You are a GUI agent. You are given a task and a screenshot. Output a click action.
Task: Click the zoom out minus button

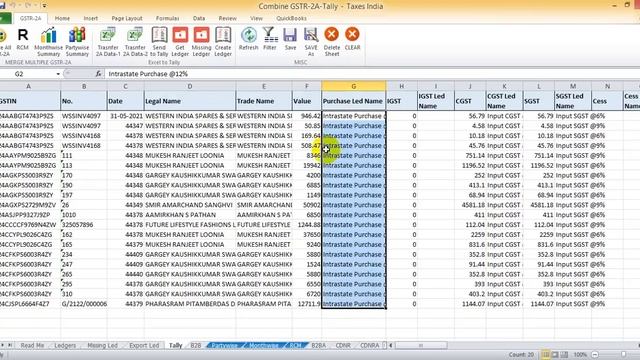click(x=595, y=355)
